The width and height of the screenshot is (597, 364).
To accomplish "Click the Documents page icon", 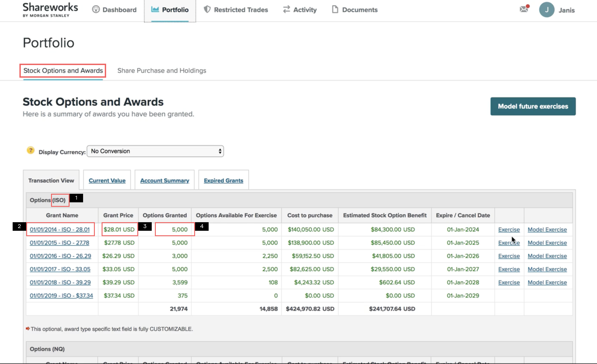I will [x=335, y=9].
